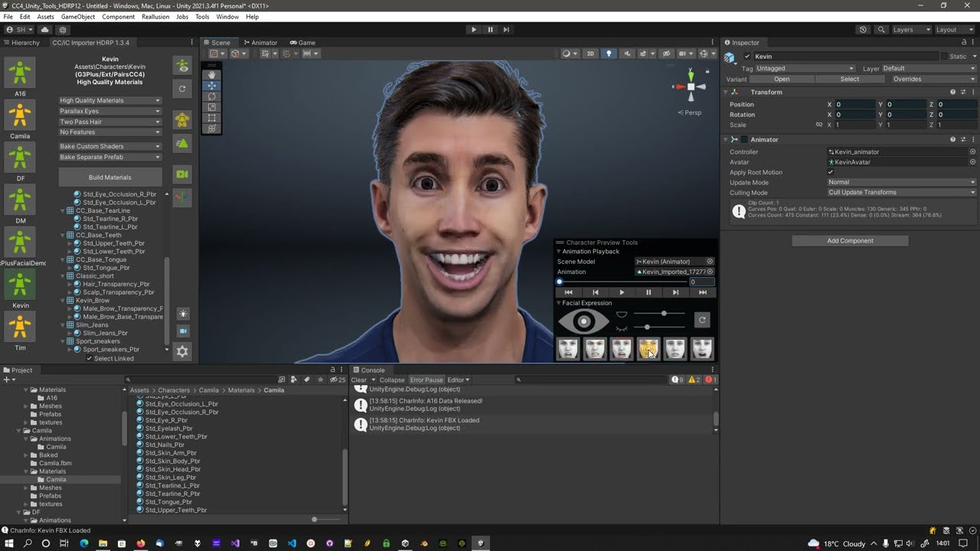
Task: Collapse the Facial Expression section
Action: pos(559,303)
